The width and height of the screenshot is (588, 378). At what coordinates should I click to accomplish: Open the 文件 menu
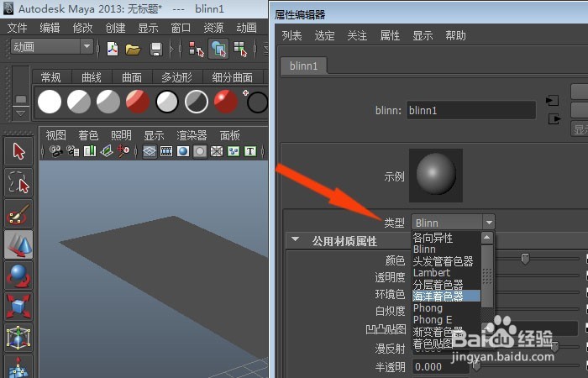[x=18, y=28]
